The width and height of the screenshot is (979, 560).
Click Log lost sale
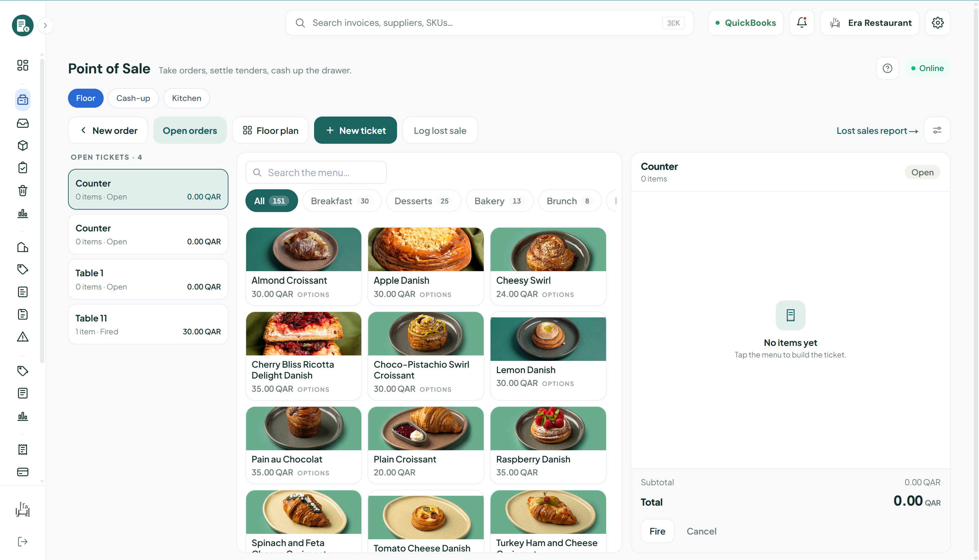click(440, 130)
